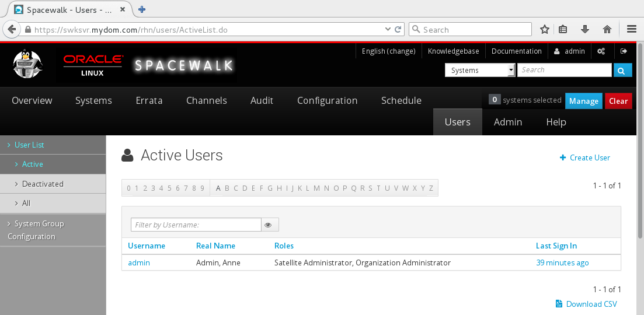644x315 pixels.
Task: Open the Configuration menu
Action: [x=328, y=100]
